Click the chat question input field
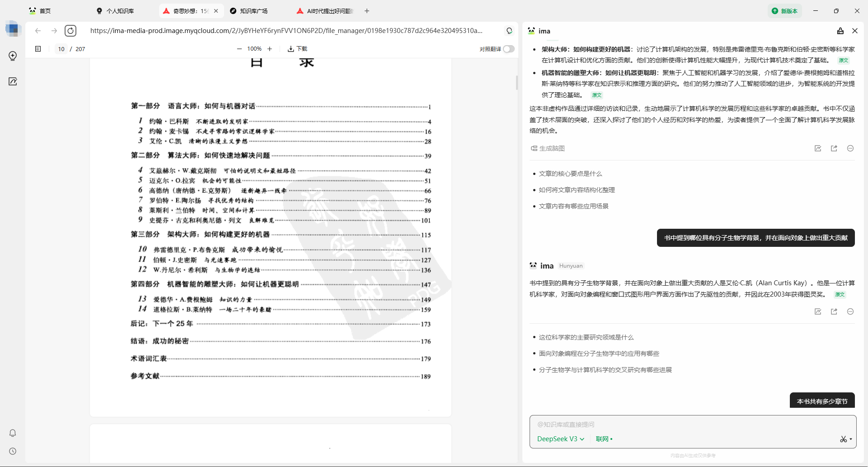 (692, 425)
